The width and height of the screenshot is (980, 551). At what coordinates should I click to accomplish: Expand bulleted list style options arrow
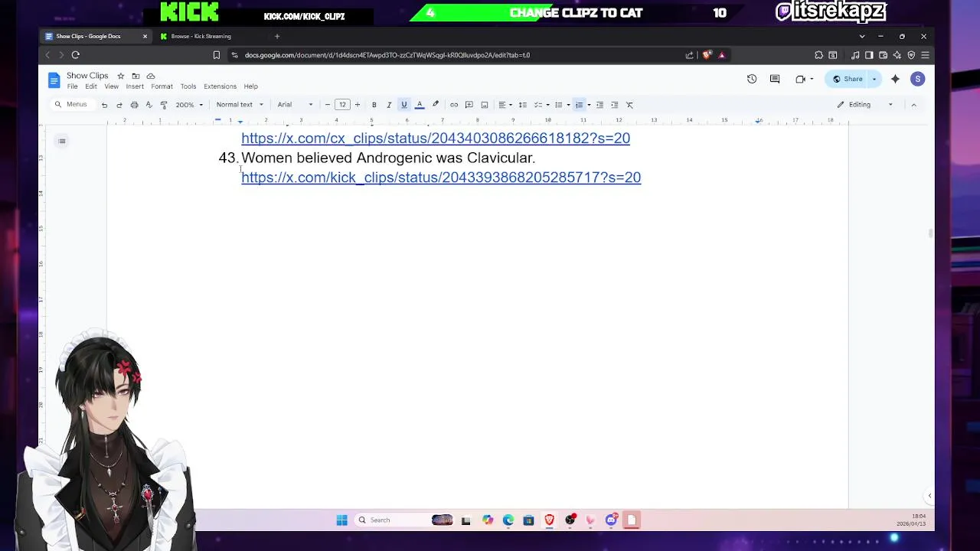pos(568,105)
